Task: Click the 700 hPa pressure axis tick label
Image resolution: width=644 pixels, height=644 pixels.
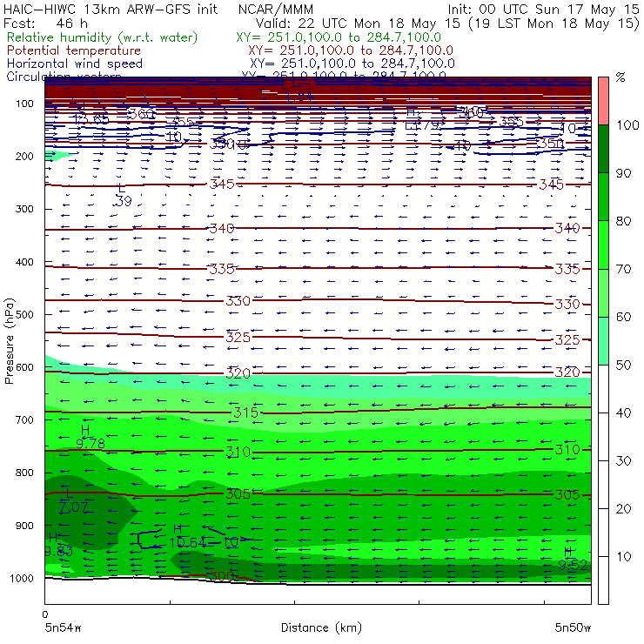Action: [x=24, y=420]
